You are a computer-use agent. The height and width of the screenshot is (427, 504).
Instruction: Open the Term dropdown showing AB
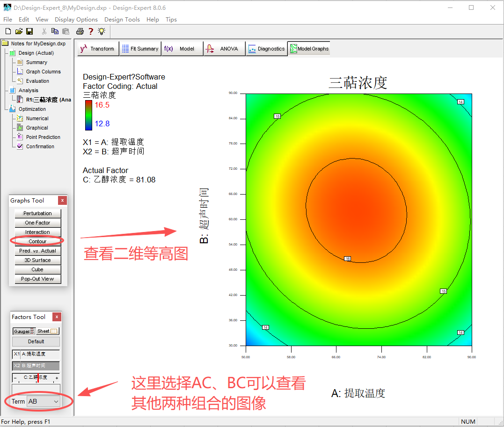click(x=44, y=401)
